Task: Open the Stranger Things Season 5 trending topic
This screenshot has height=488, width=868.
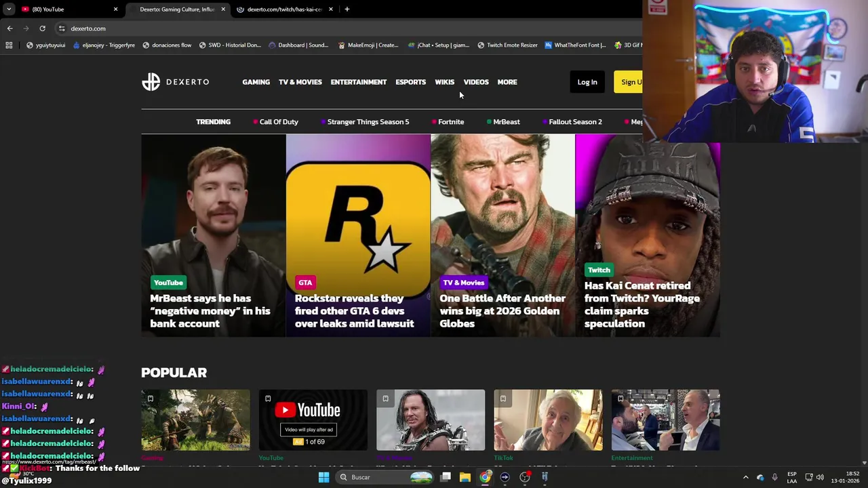Action: coord(365,122)
